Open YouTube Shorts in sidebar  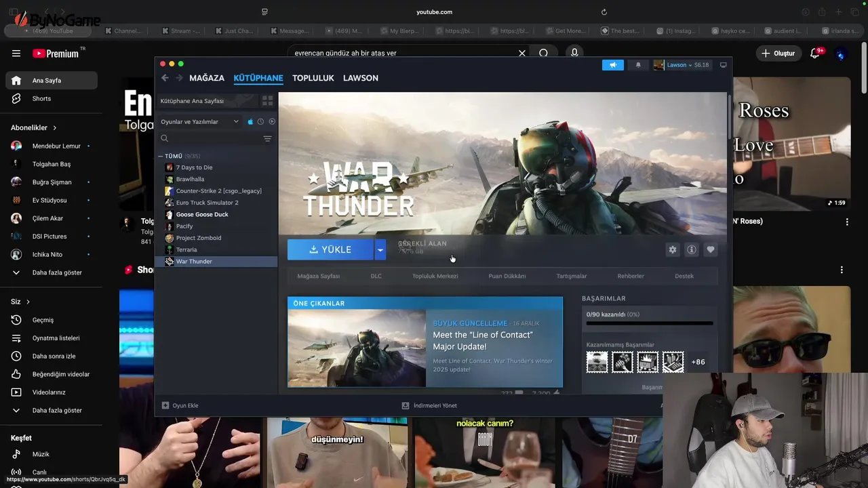point(52,98)
